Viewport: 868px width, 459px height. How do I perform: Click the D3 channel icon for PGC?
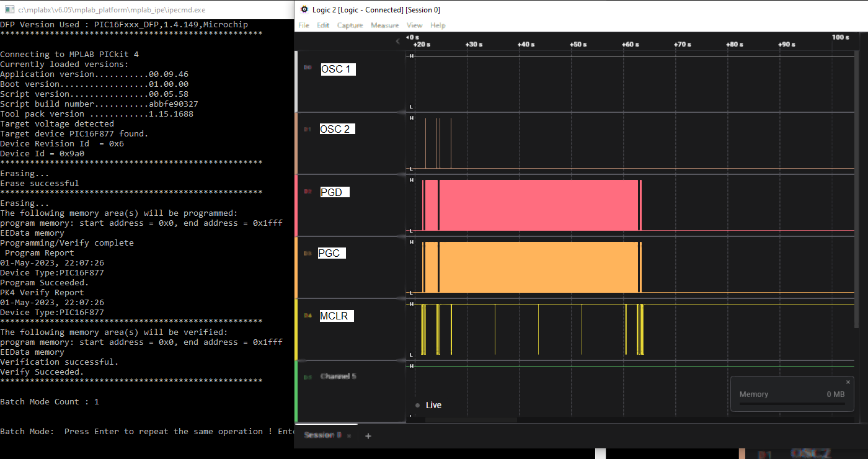point(308,253)
